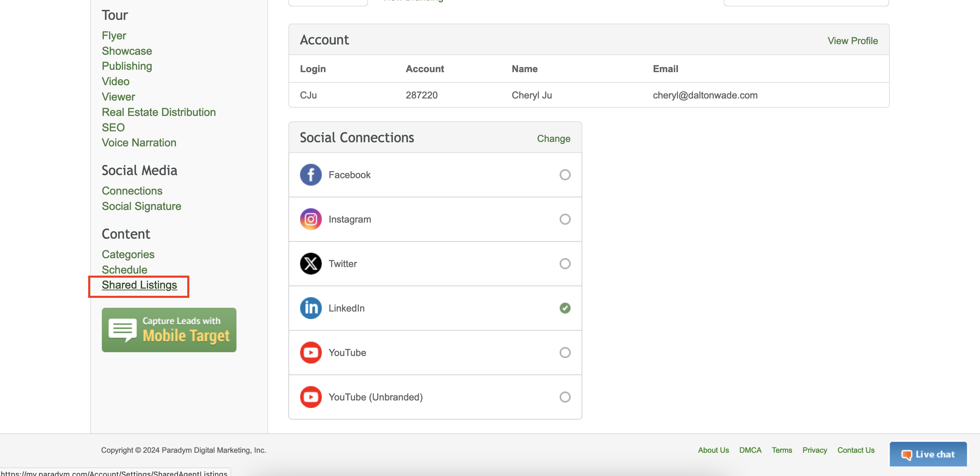The height and width of the screenshot is (476, 980).
Task: Open the Live chat widget
Action: click(928, 454)
